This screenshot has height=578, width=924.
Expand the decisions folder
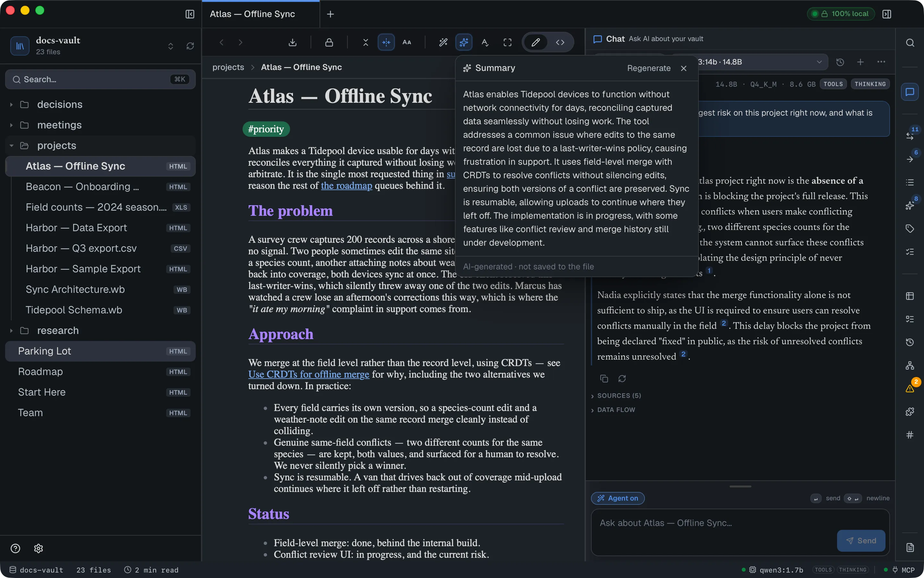(x=100, y=104)
